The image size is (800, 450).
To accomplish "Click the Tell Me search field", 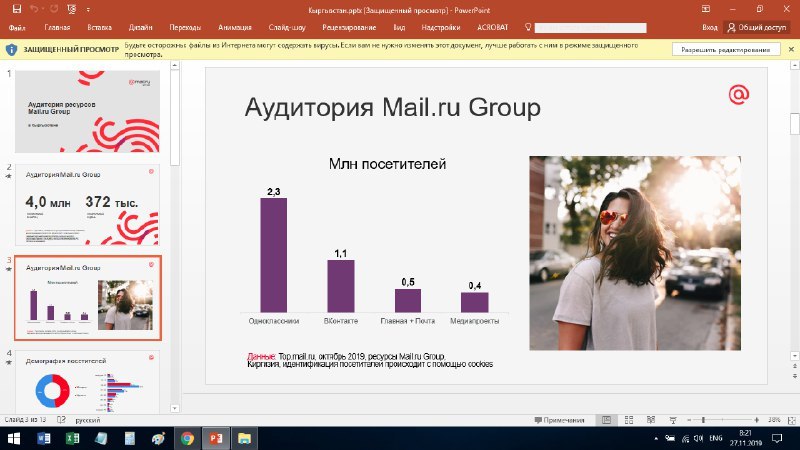I will coord(590,28).
